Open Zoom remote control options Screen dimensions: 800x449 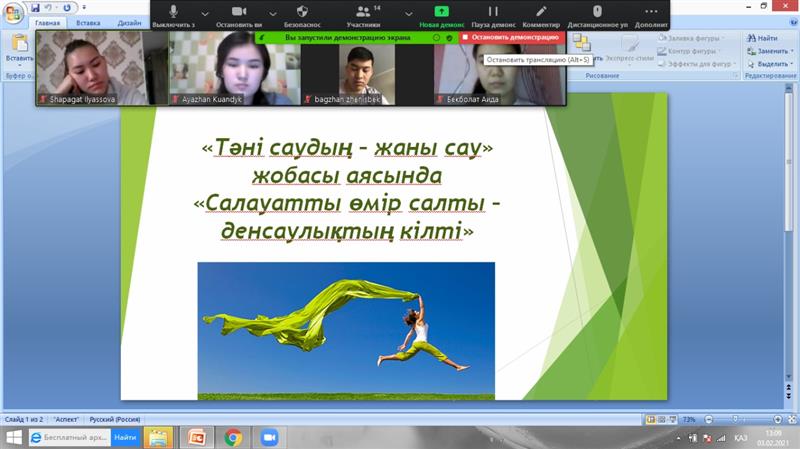coord(597,13)
